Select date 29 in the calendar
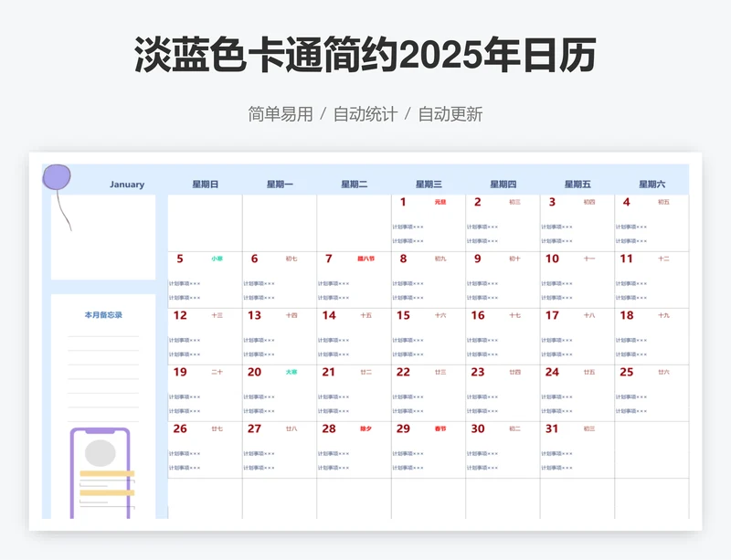 click(403, 429)
